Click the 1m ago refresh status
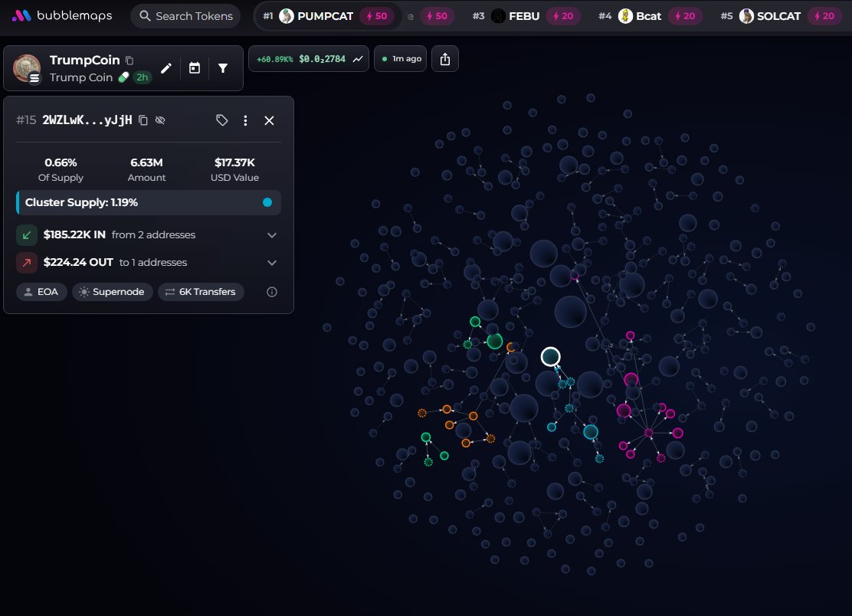Screen dimensions: 852x616 (401, 59)
